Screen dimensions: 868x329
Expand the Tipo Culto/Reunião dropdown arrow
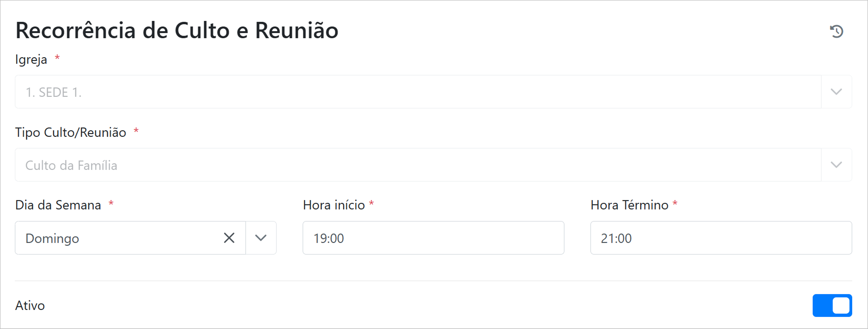coord(836,165)
